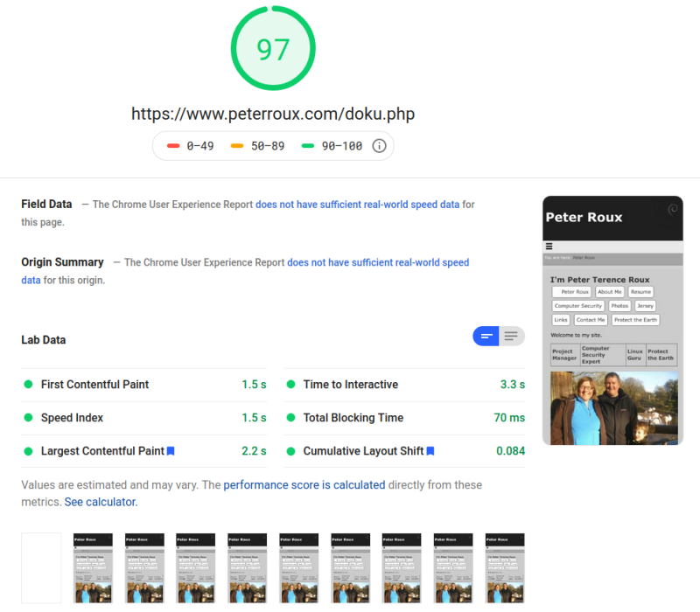
Task: Click the green 97 performance score gauge
Action: (x=273, y=48)
